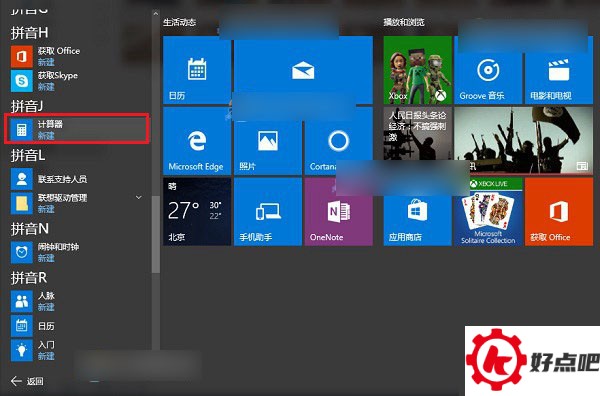Launch Microsoft Solitaire Collection tile

pyautogui.click(x=488, y=212)
